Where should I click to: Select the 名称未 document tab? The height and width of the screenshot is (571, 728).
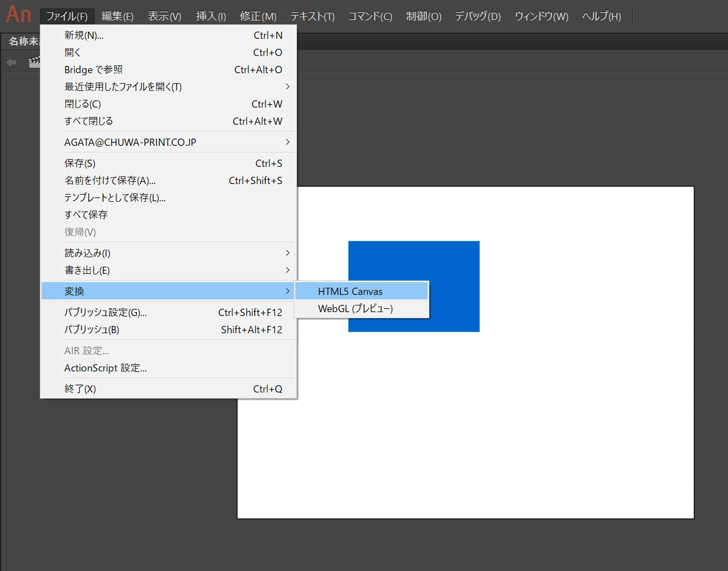[x=22, y=42]
